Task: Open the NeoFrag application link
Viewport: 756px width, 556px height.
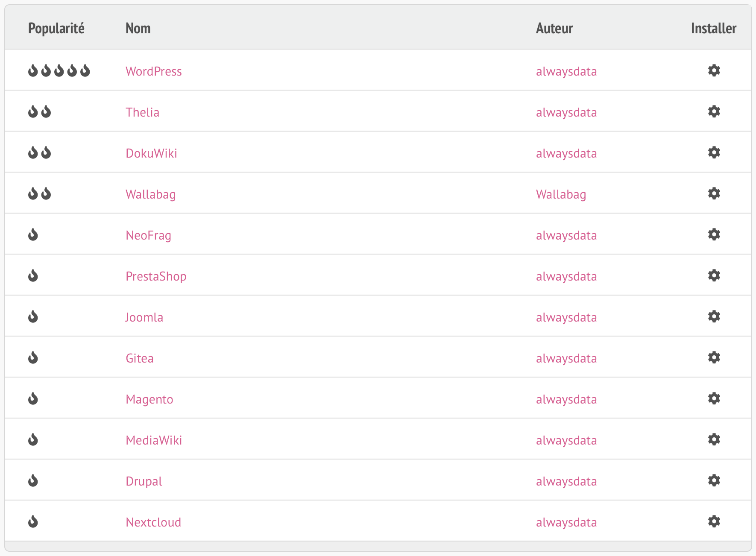Action: 149,235
